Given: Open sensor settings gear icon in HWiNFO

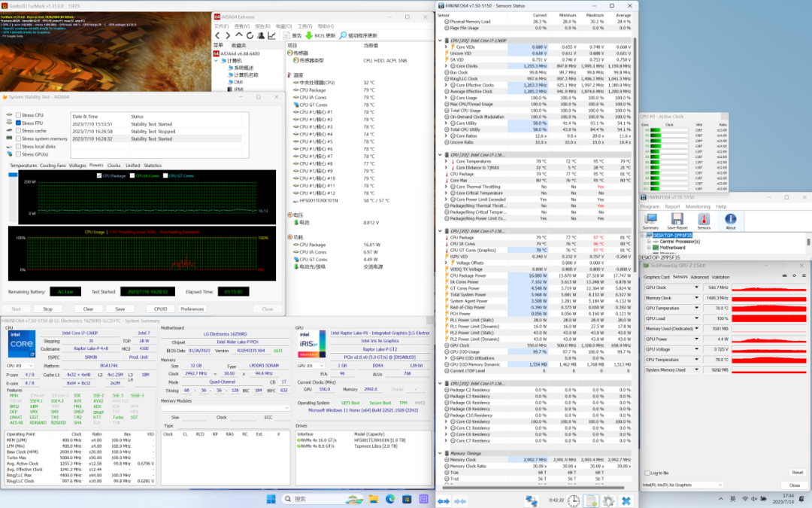Looking at the screenshot, I should pyautogui.click(x=608, y=500).
